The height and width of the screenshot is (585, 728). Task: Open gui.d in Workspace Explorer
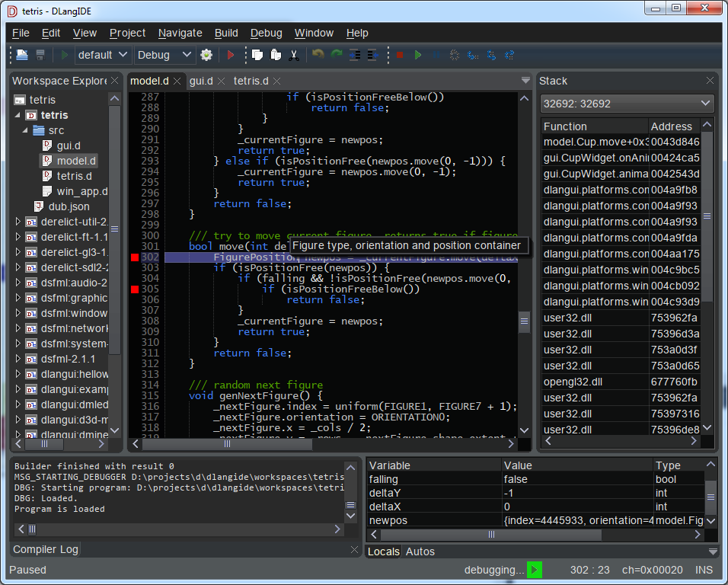[69, 145]
